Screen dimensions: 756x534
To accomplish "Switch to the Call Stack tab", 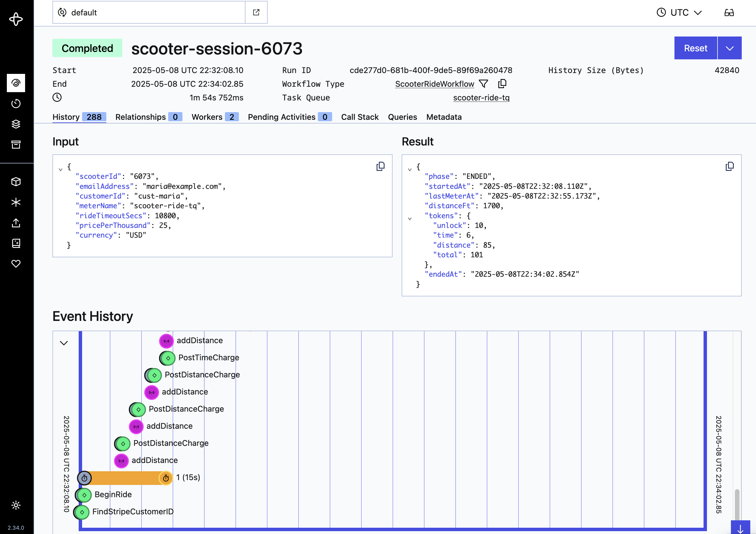I will pyautogui.click(x=359, y=117).
